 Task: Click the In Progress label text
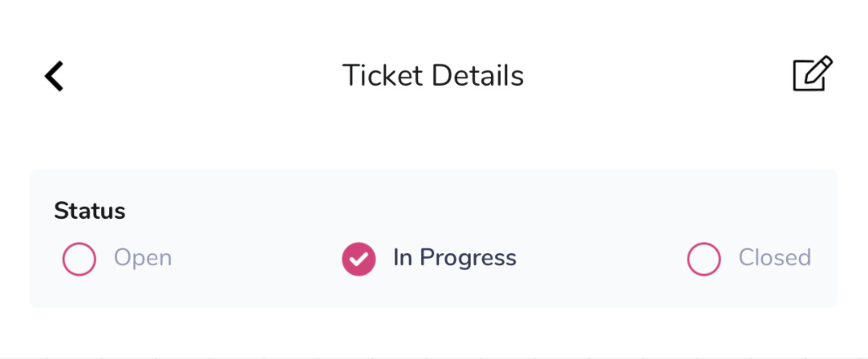pos(455,258)
